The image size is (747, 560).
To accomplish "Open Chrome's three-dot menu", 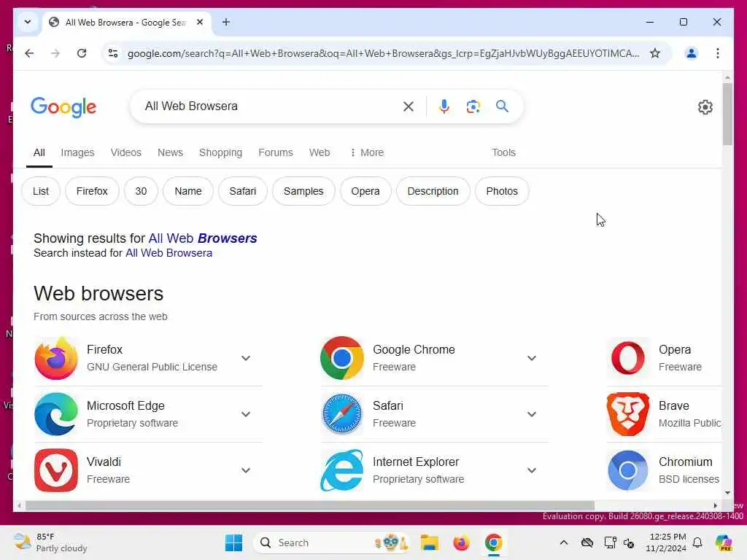I will (x=718, y=53).
